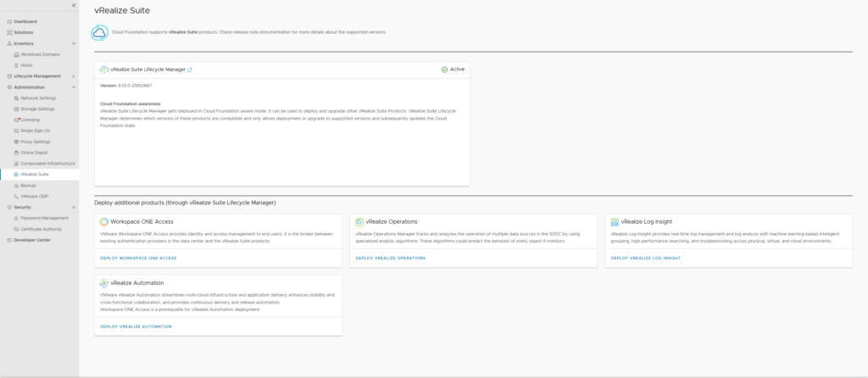Open the external link icon beside Lifecycle Manager
Viewport: 868px width, 378px height.
pyautogui.click(x=190, y=69)
